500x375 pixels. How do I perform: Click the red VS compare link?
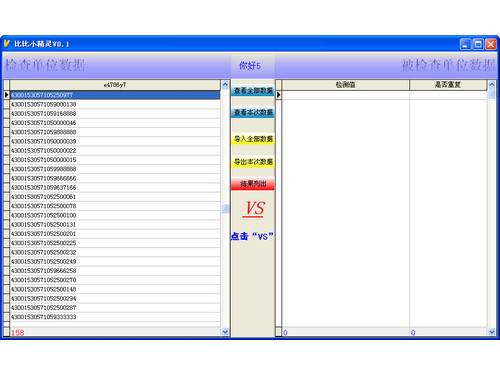254,209
